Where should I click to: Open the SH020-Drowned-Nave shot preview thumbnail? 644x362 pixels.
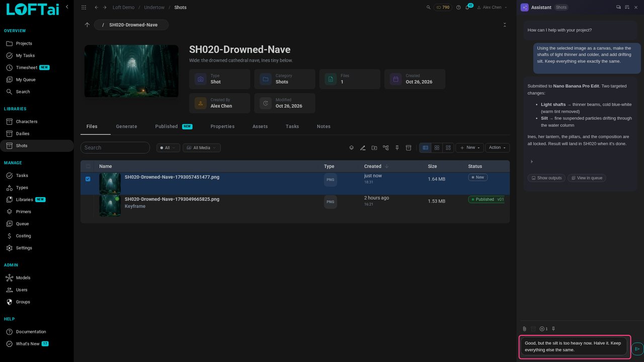(131, 71)
